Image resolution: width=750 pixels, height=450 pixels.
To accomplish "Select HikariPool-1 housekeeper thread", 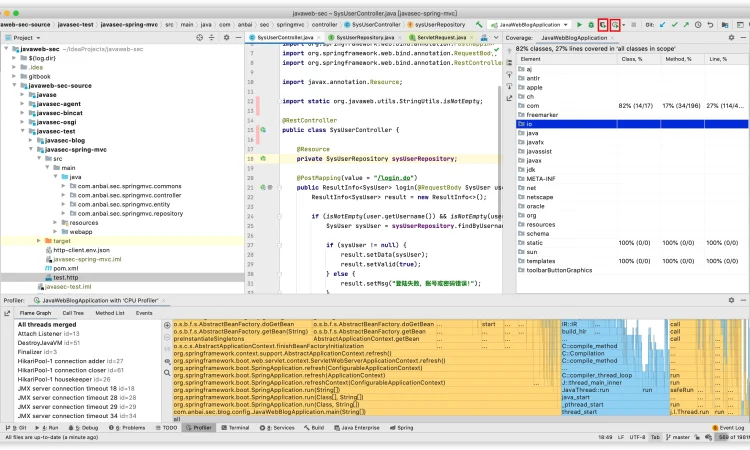I will point(64,379).
